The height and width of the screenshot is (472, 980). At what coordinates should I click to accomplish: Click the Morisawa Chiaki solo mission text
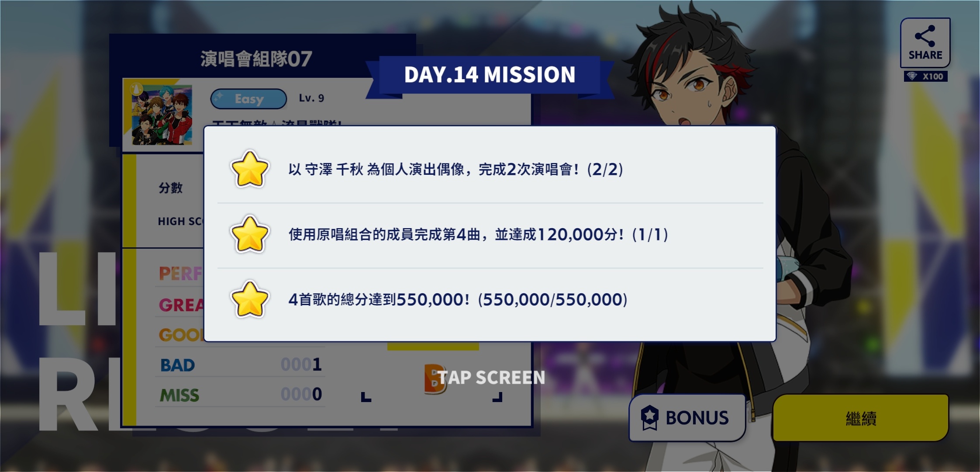[x=455, y=169]
